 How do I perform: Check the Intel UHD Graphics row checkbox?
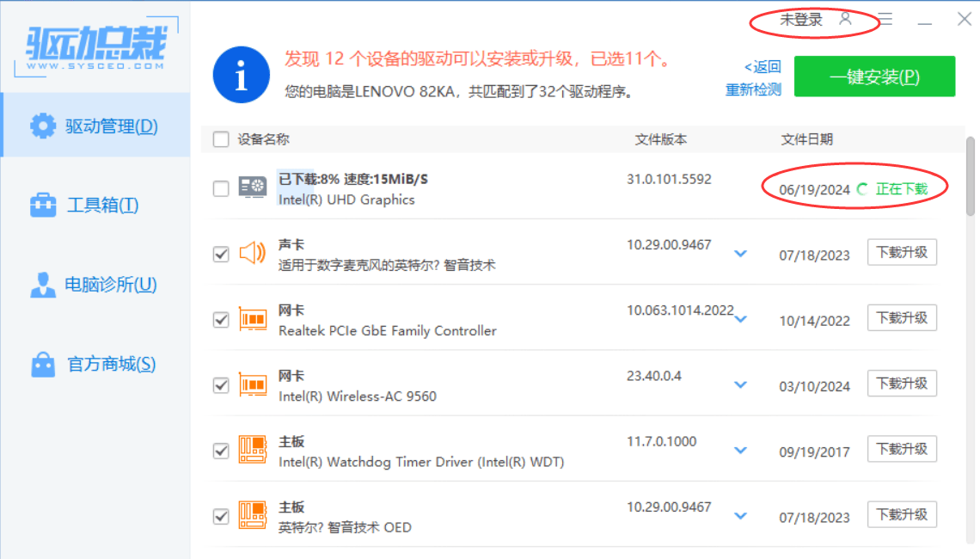(221, 188)
